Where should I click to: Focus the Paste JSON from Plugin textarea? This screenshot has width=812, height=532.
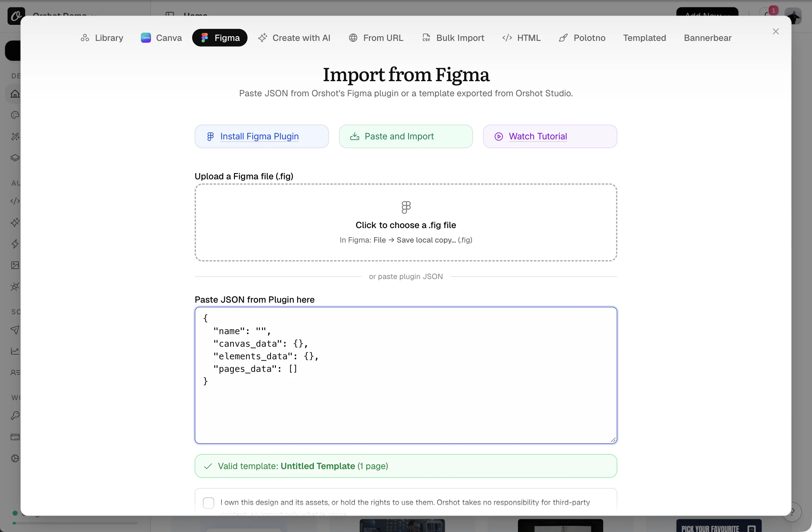(x=406, y=375)
